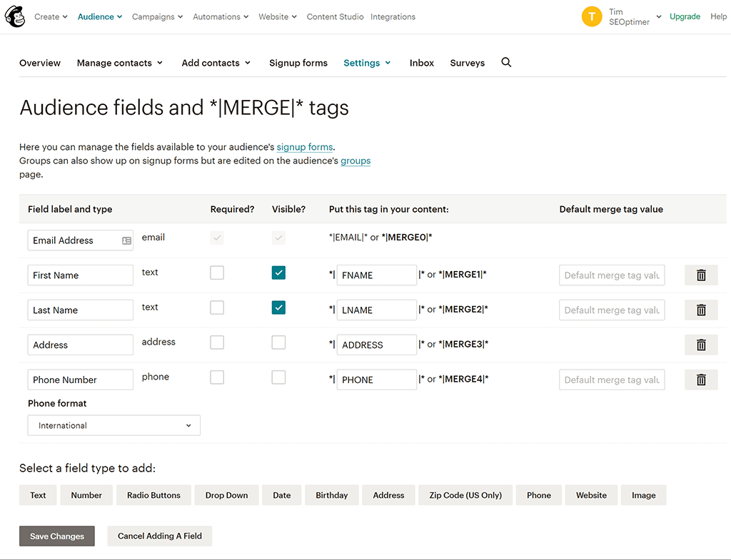The image size is (731, 560).
Task: Open the Phone format International dropdown
Action: tap(114, 425)
